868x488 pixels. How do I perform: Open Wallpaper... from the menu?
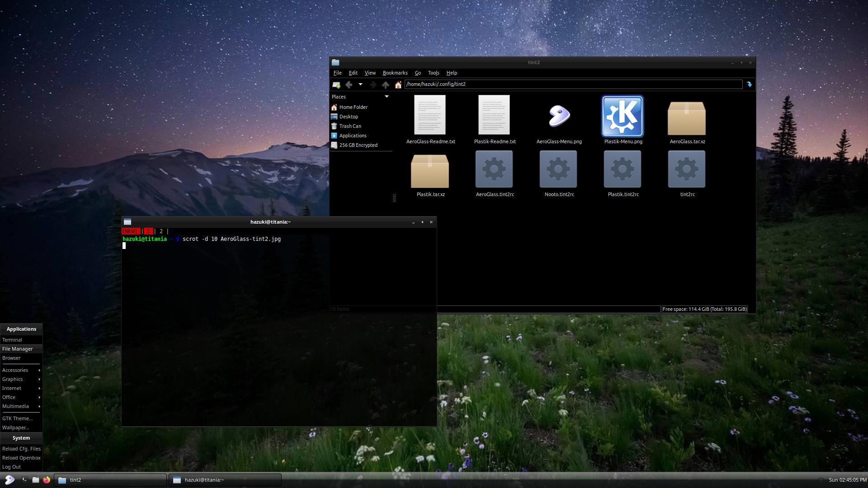[21, 427]
